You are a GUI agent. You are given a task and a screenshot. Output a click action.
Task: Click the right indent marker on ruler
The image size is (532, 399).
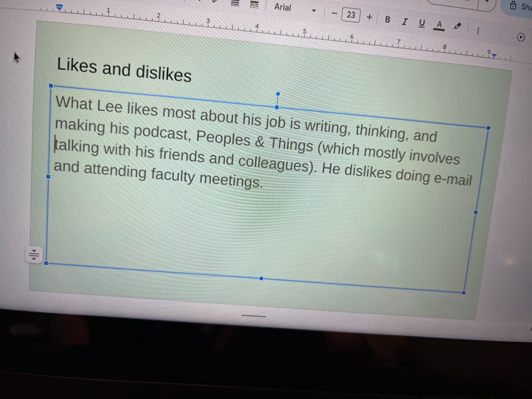[494, 55]
